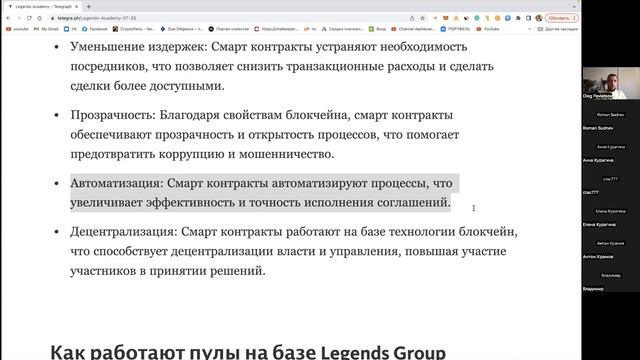Open a new browser tab with plus
The width and height of the screenshot is (640, 360).
[89, 7]
